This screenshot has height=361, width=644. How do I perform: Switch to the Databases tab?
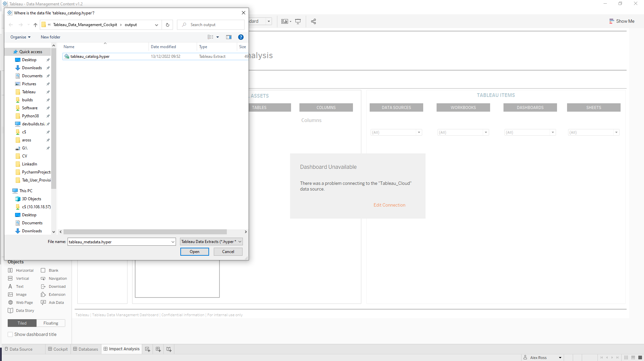[x=86, y=349]
